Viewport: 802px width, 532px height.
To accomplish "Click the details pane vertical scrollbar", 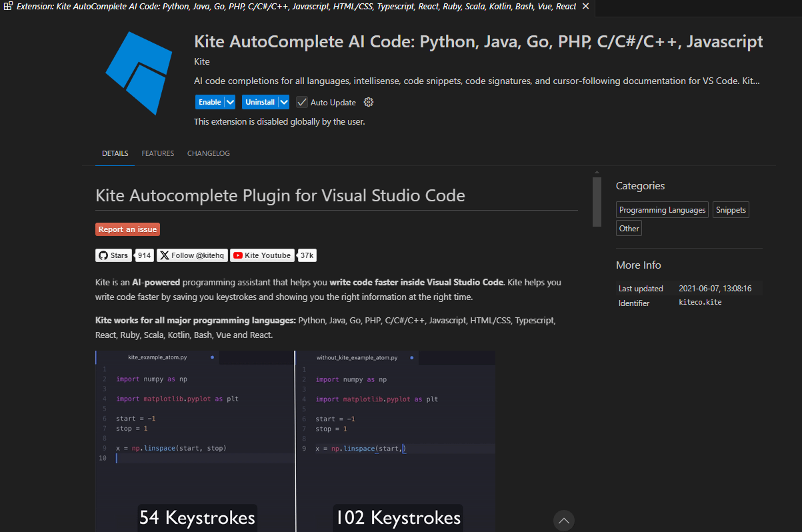I will pos(597,202).
